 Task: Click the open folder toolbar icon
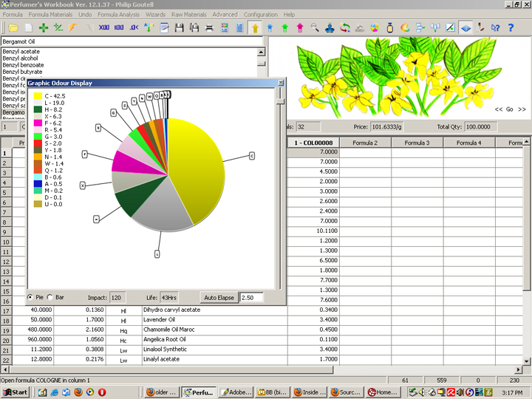point(13,27)
